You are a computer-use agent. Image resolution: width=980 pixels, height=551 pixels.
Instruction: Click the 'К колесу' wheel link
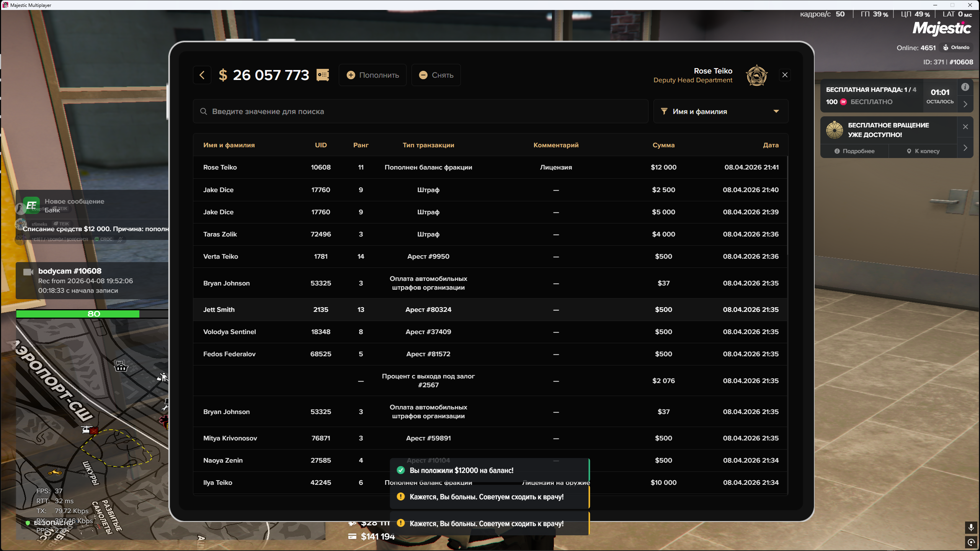point(923,151)
